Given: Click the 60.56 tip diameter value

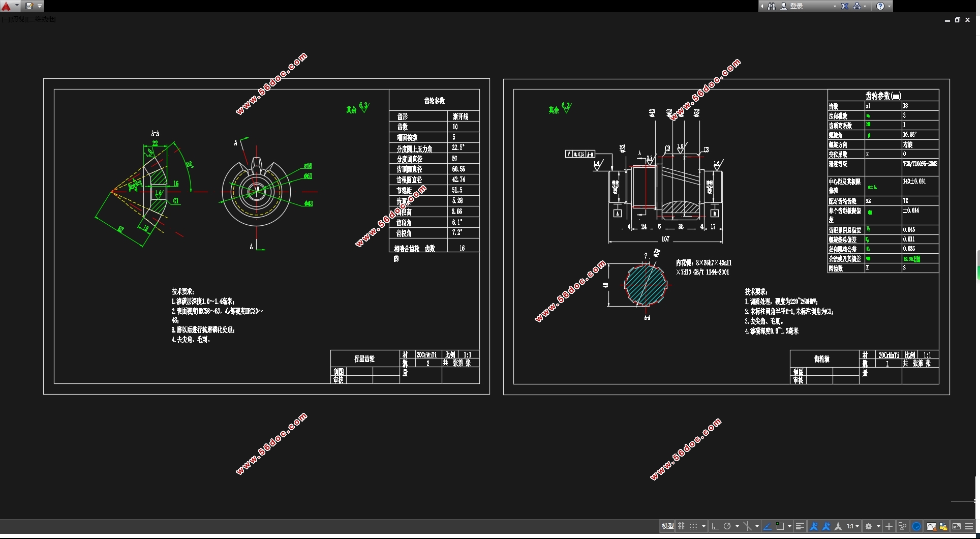Looking at the screenshot, I should pos(458,169).
